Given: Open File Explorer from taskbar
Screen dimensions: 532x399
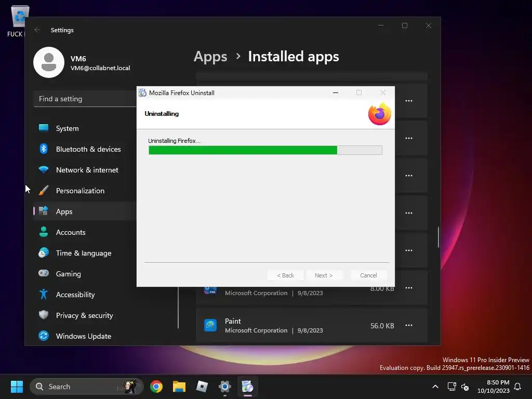Looking at the screenshot, I should (179, 387).
